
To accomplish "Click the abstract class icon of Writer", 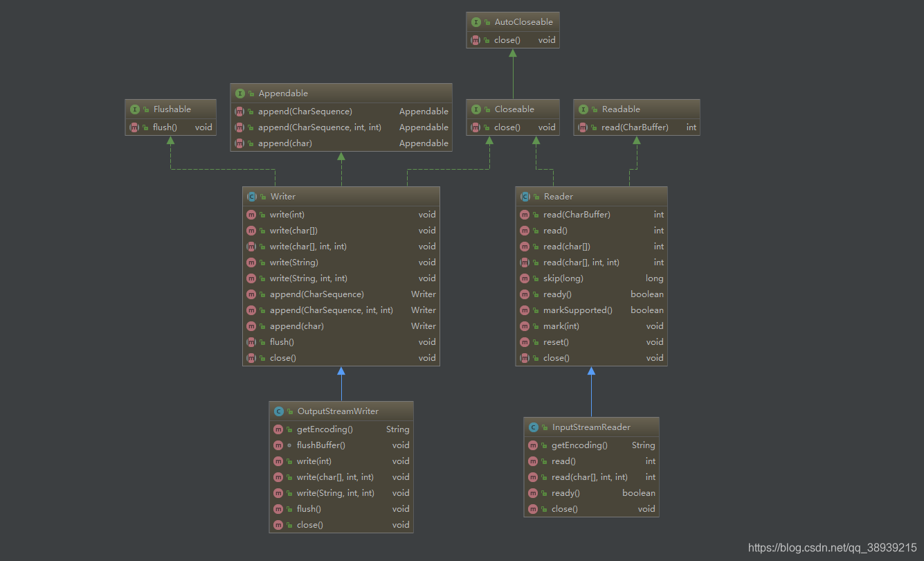I will tap(251, 197).
